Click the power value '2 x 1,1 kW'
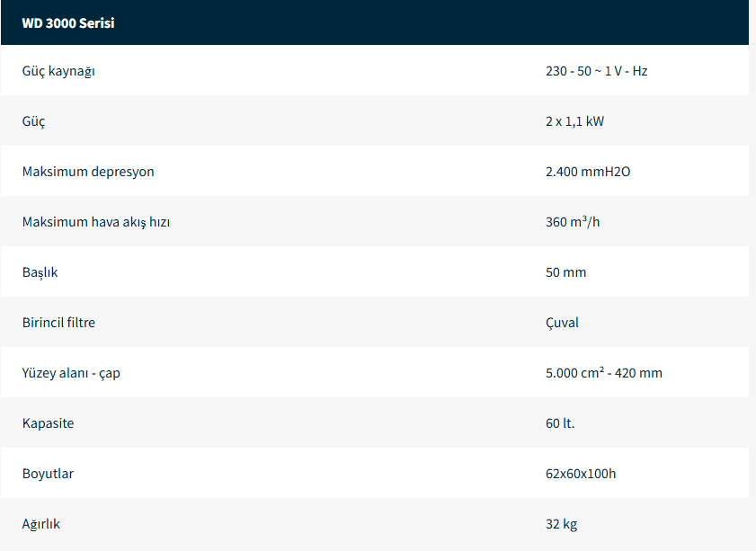The image size is (756, 551). click(574, 121)
